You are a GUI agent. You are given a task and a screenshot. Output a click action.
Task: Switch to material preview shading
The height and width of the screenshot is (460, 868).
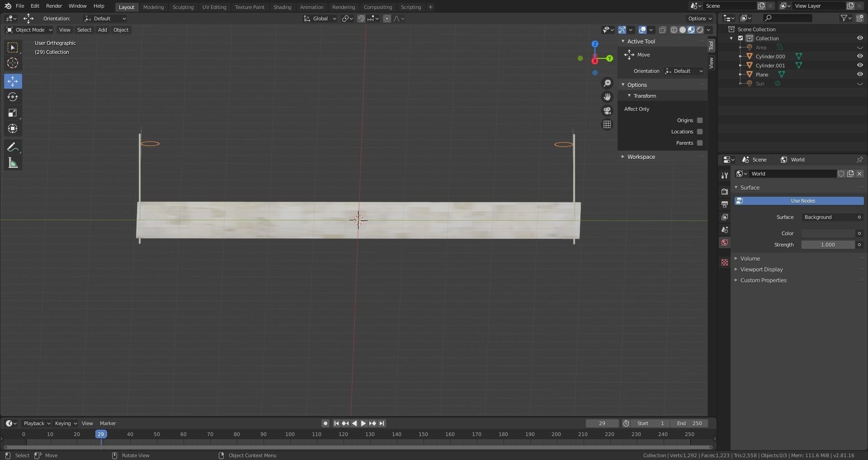click(691, 30)
